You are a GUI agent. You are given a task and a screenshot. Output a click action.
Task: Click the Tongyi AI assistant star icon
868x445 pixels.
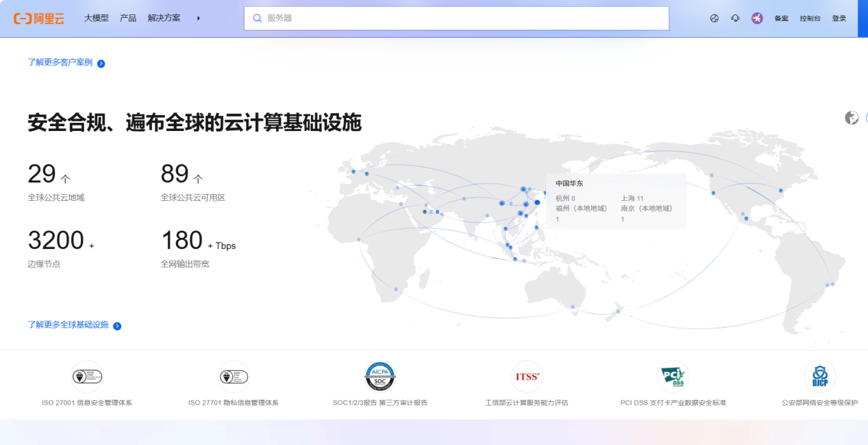coord(756,18)
